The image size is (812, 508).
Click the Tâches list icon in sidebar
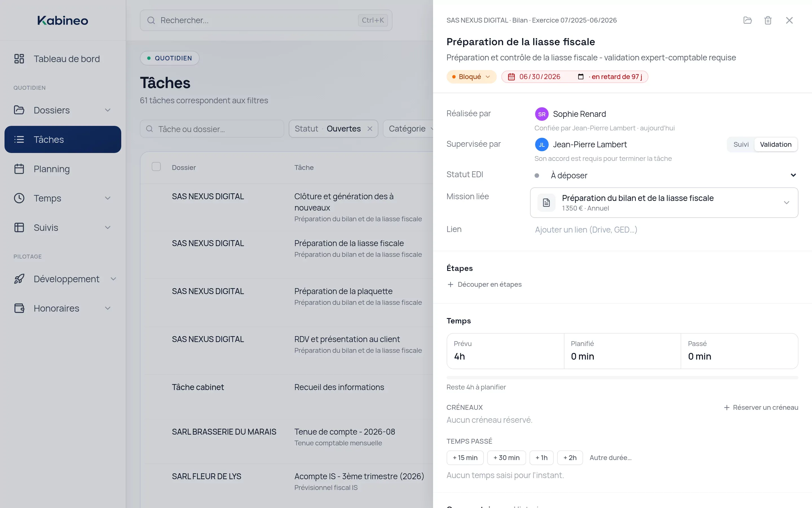click(x=19, y=139)
